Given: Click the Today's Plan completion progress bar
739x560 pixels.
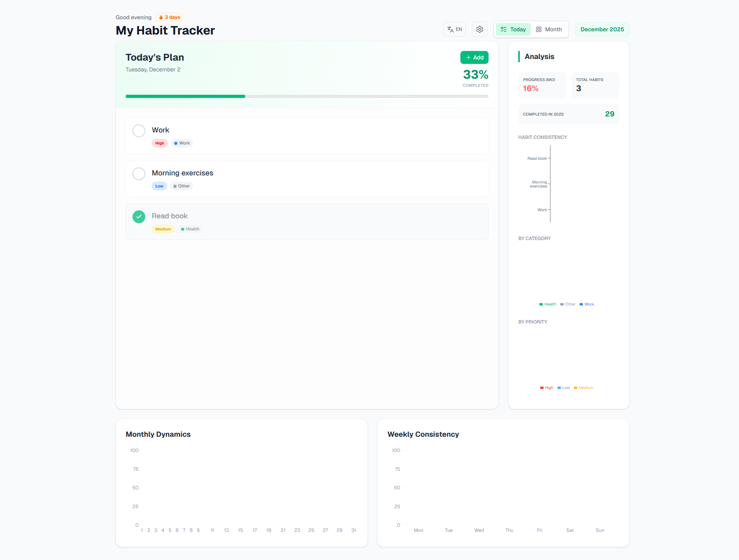Looking at the screenshot, I should pos(307,96).
